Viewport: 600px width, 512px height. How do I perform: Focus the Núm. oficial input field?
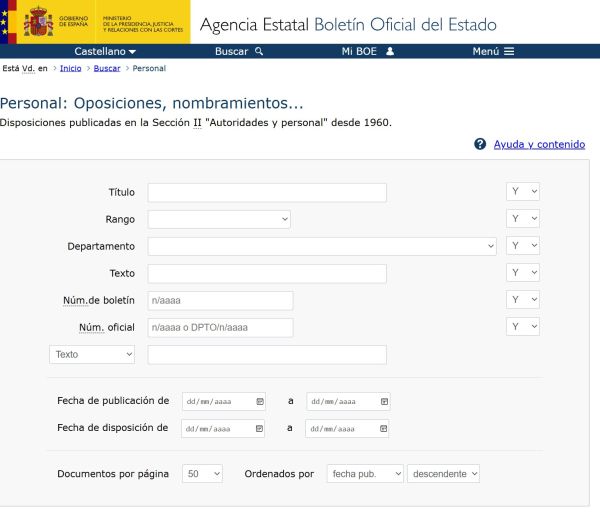pyautogui.click(x=220, y=328)
